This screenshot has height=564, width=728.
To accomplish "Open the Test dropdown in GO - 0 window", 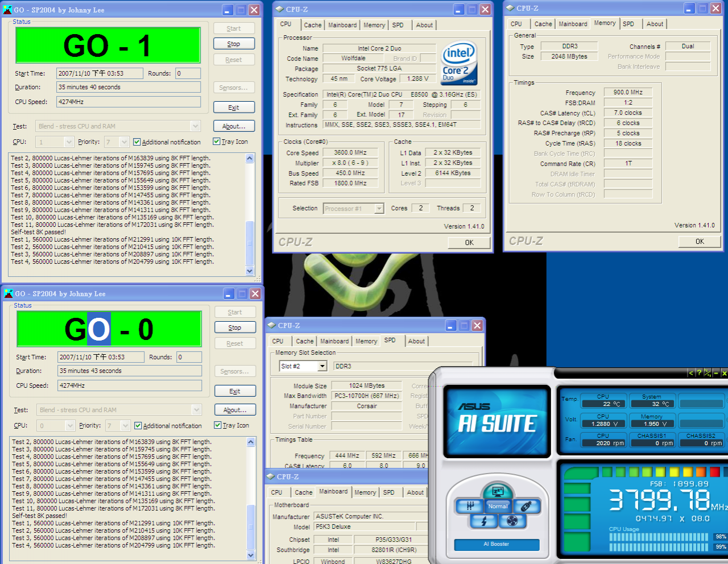I will click(196, 410).
